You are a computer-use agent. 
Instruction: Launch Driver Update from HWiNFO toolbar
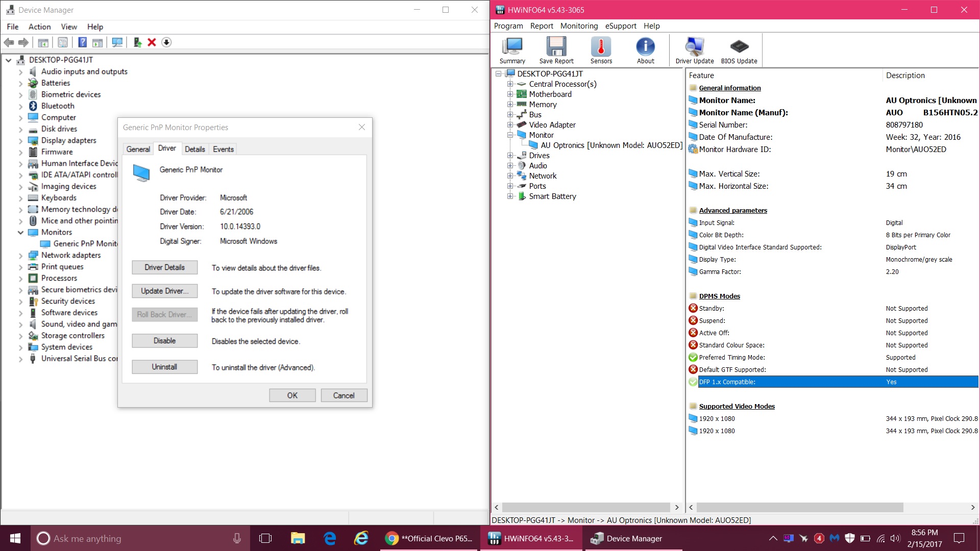(694, 51)
